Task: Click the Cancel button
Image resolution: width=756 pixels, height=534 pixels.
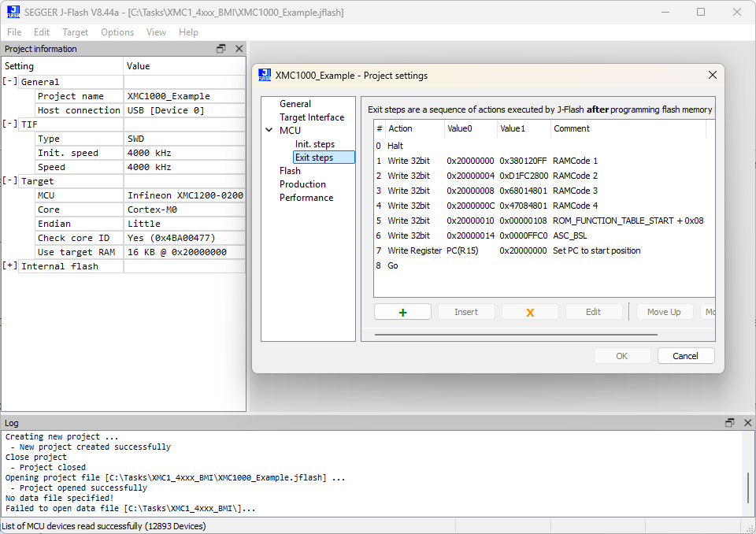Action: pyautogui.click(x=685, y=356)
